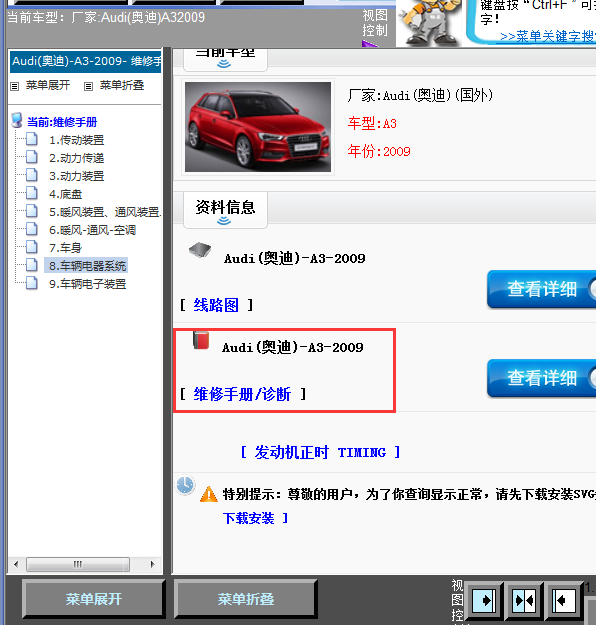Click view control left-arrow-from-bar icon
Image resolution: width=596 pixels, height=625 pixels.
click(x=564, y=600)
